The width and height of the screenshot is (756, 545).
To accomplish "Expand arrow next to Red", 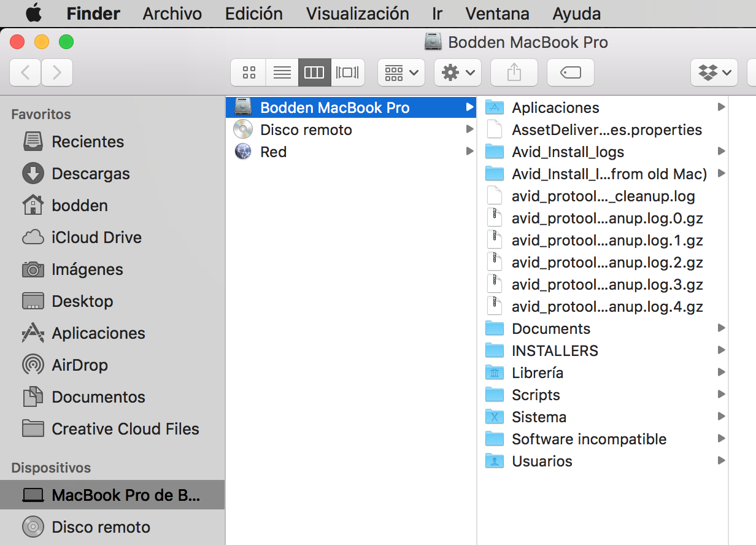I will (469, 152).
